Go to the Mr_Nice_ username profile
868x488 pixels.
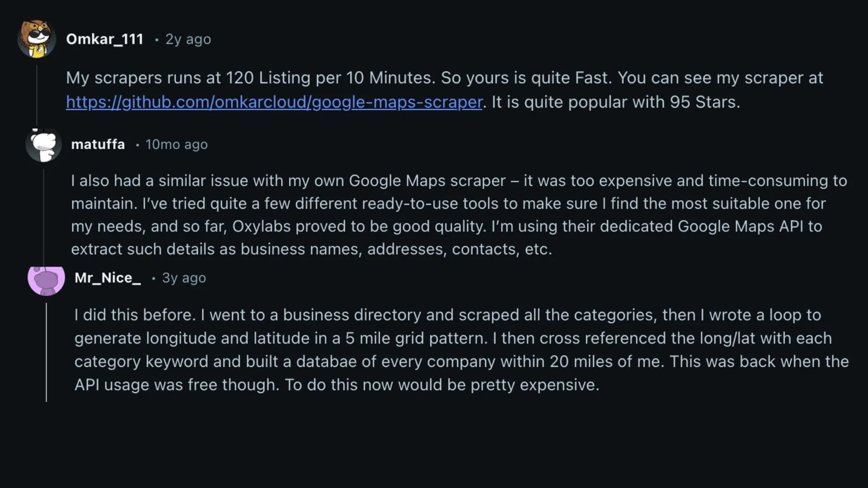tap(108, 278)
